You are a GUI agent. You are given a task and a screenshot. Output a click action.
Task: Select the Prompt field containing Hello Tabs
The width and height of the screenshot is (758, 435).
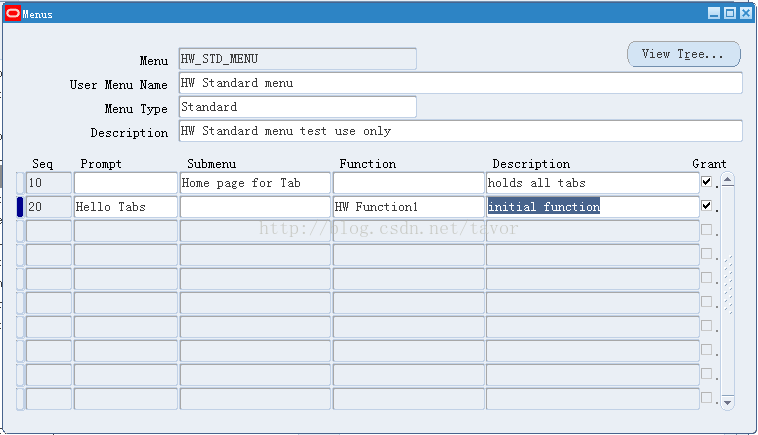[x=126, y=207]
